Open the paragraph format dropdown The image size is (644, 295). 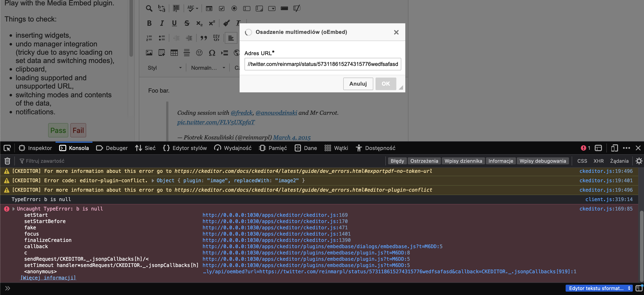pyautogui.click(x=208, y=67)
